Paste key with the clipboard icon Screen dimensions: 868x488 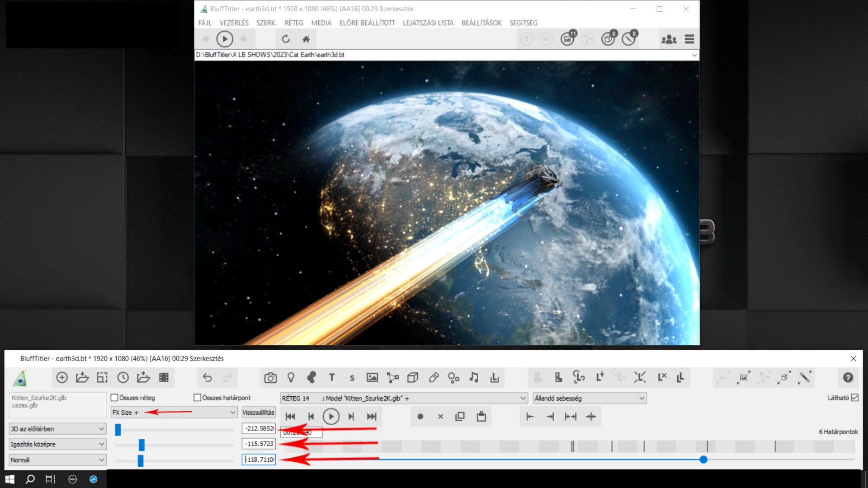coord(481,417)
